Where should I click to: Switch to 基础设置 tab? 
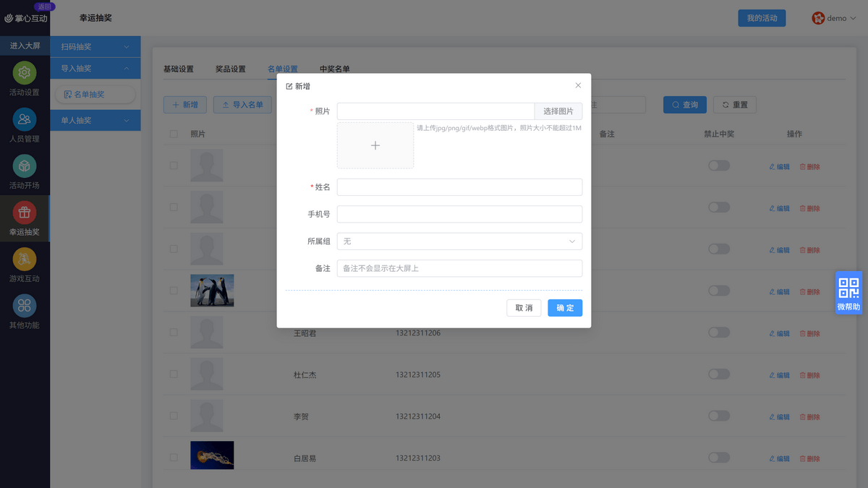pyautogui.click(x=179, y=69)
